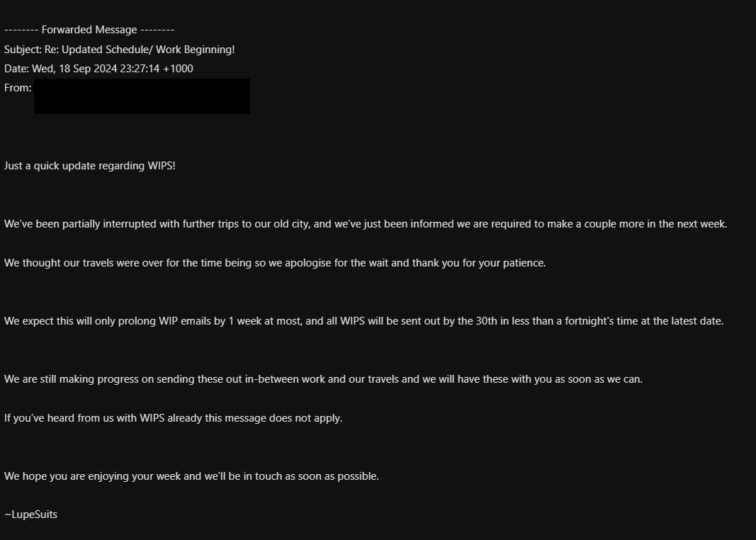Click the words "as soon as we can"
The width and height of the screenshot is (756, 540).
[598, 379]
